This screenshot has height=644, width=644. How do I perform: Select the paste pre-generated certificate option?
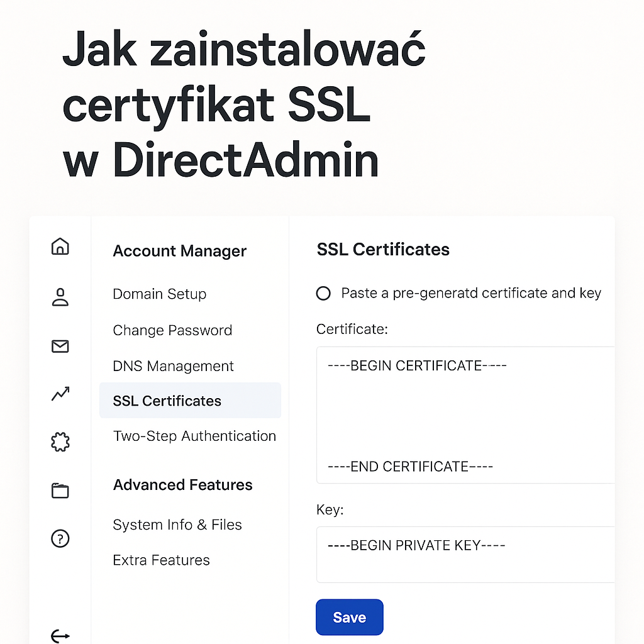(323, 294)
